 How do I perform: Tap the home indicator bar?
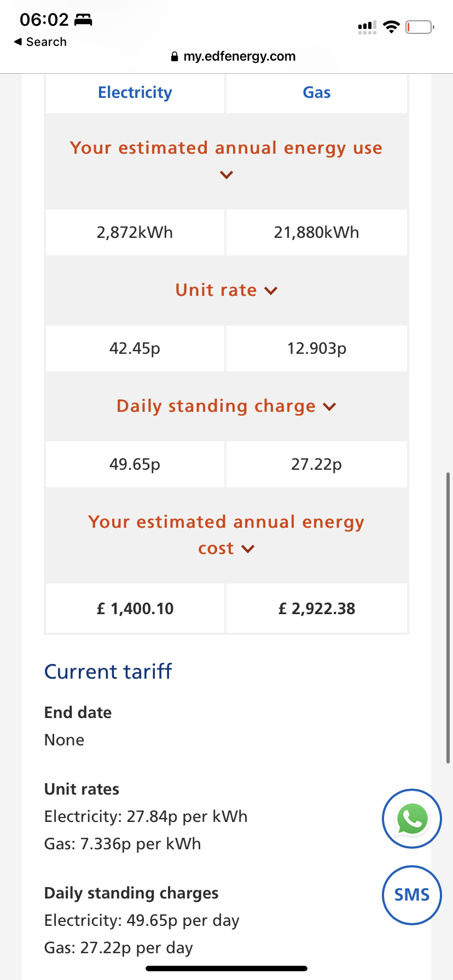tap(226, 969)
